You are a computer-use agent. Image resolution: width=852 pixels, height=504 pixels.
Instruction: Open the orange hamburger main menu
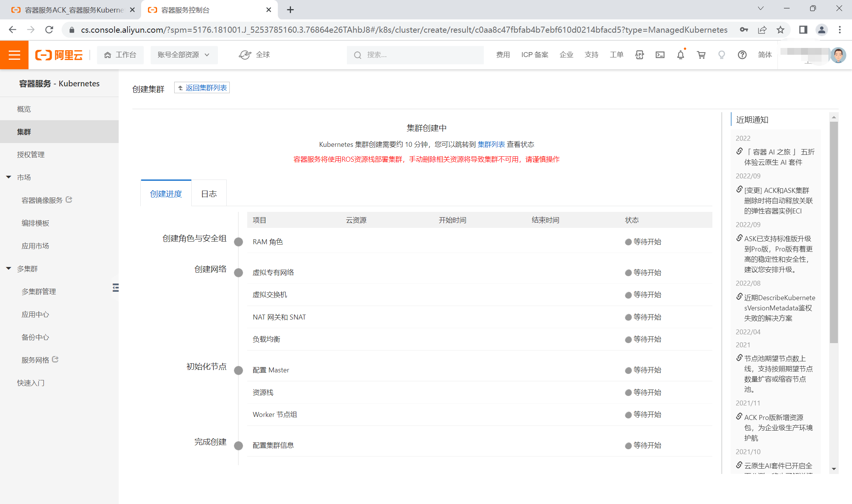[14, 55]
